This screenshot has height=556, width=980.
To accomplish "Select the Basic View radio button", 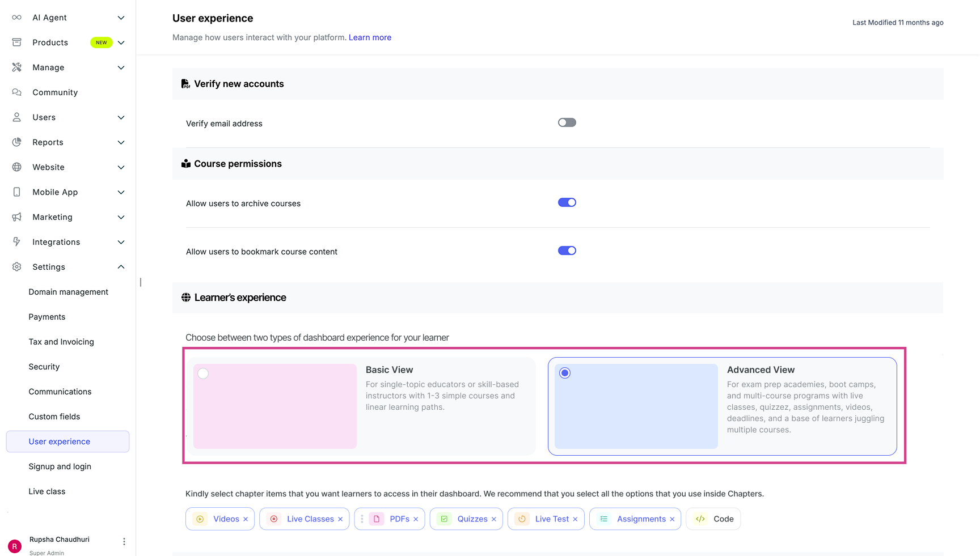I will click(203, 374).
